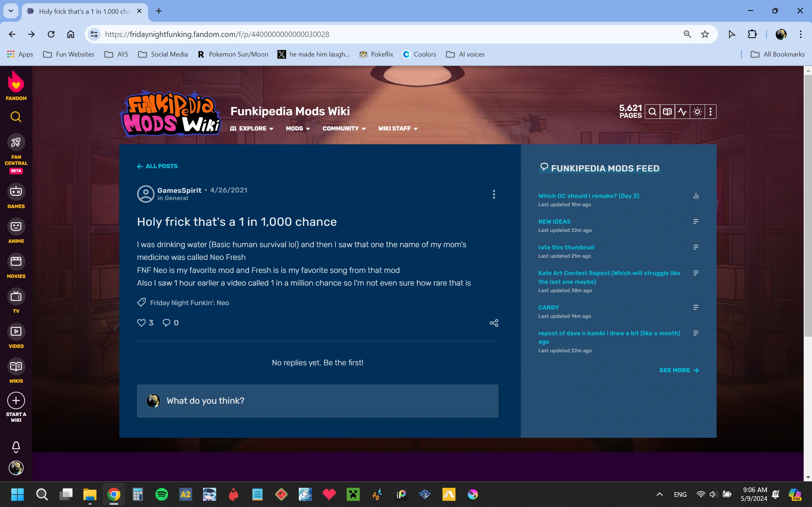This screenshot has height=507, width=812.
Task: Open dave n bambi repost
Action: pyautogui.click(x=609, y=337)
